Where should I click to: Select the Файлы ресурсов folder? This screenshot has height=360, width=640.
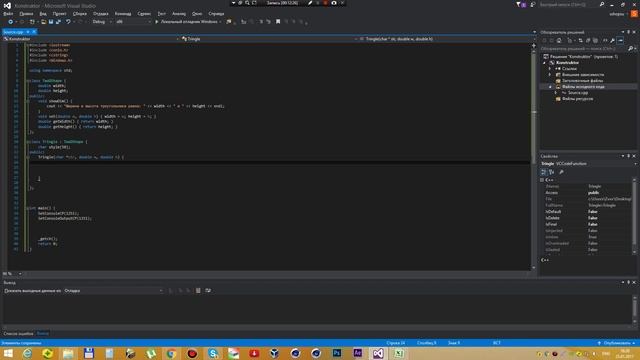click(x=577, y=99)
